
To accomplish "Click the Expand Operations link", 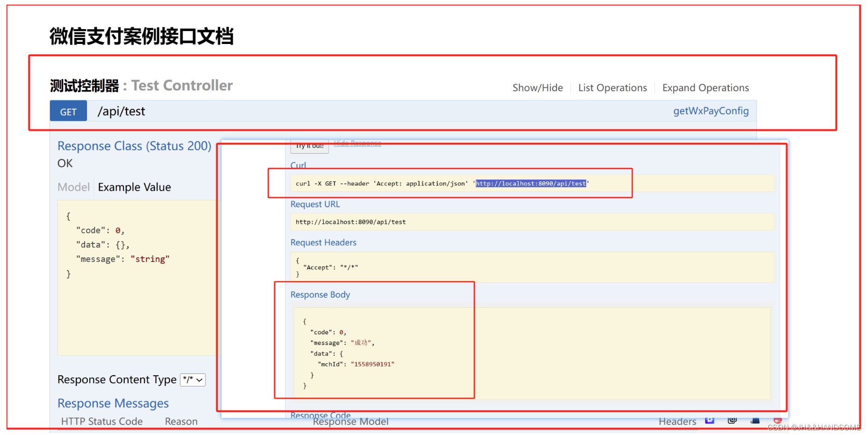I will 706,88.
